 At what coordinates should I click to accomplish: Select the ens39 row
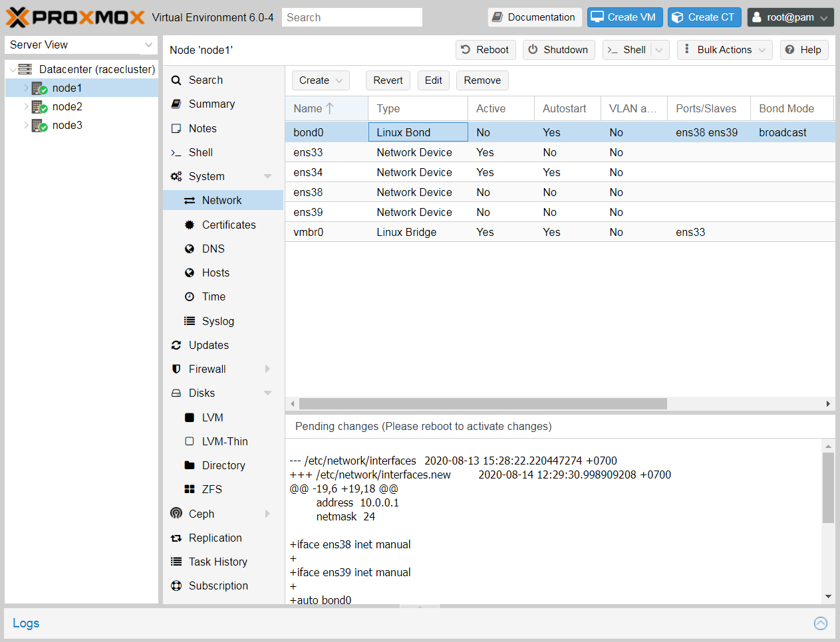[x=560, y=212]
